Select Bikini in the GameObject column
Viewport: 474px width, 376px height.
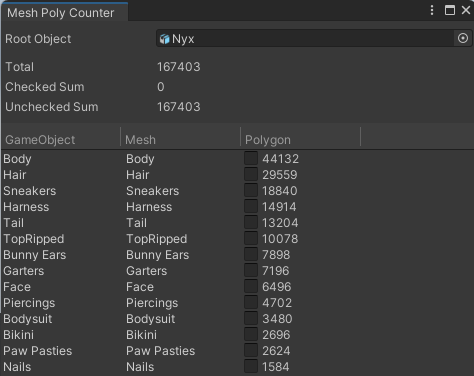point(19,335)
